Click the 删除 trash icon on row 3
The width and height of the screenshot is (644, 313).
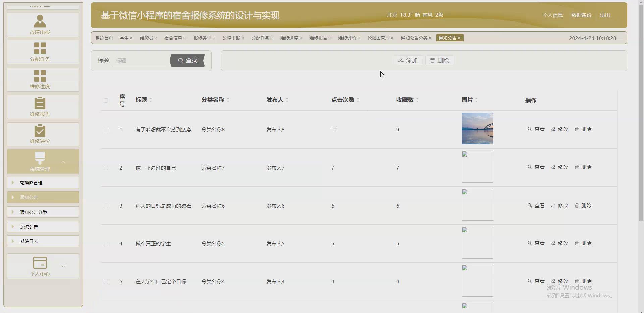577,205
